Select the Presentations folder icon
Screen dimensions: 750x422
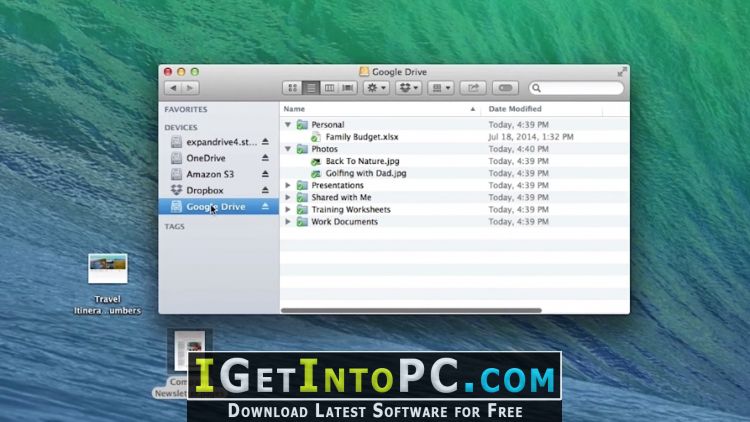point(302,185)
